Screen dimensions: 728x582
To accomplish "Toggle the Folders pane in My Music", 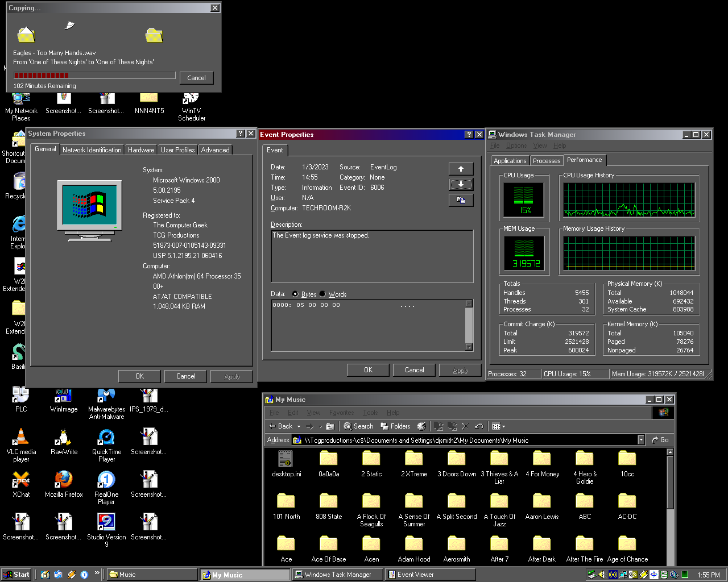I will pyautogui.click(x=395, y=426).
